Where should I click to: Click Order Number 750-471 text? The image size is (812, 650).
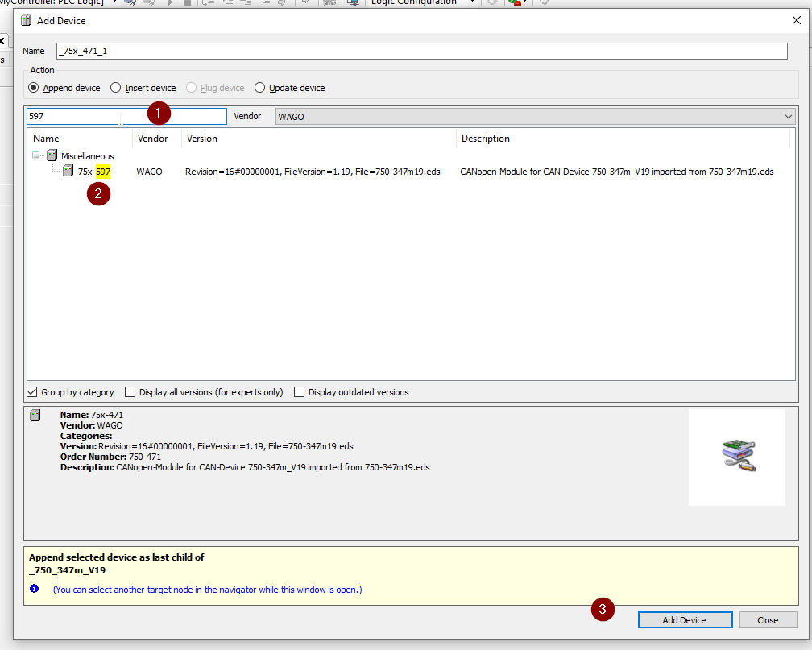(x=110, y=457)
